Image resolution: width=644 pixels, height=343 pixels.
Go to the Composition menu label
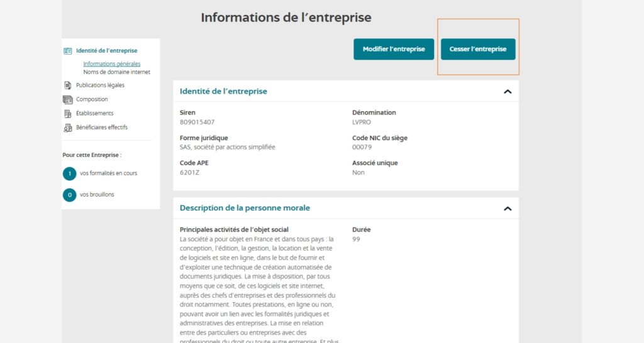pos(92,99)
